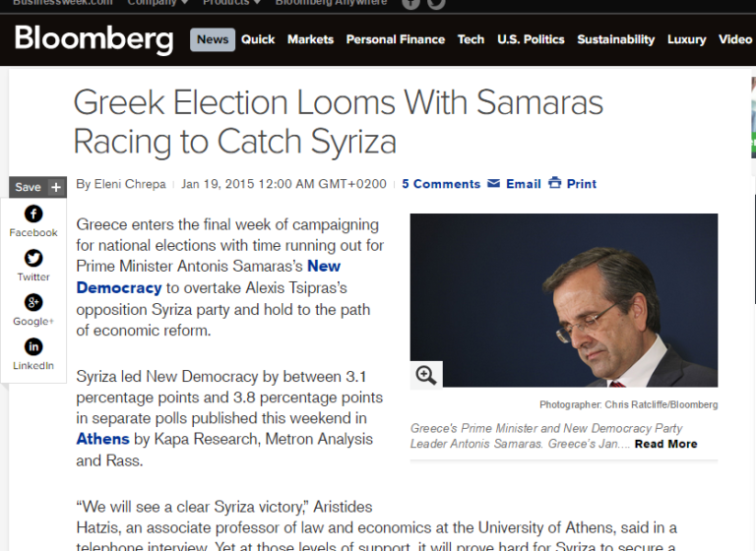Click the Save plus icon
756x551 pixels.
click(x=55, y=187)
